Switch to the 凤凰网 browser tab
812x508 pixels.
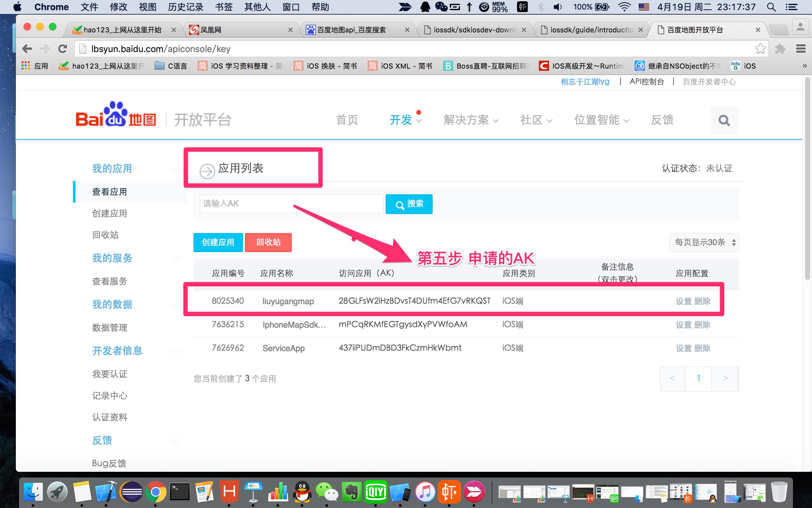pyautogui.click(x=240, y=30)
